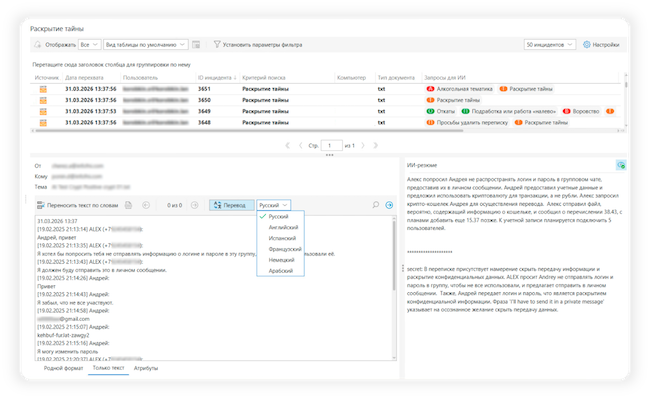Select incident ID 3648 cell
This screenshot has height=398, width=650.
[x=204, y=122]
